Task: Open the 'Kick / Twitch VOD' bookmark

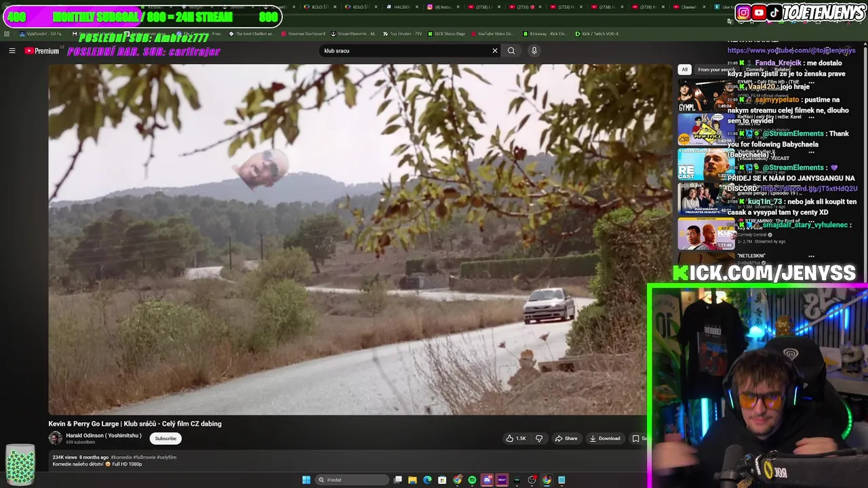Action: point(597,33)
